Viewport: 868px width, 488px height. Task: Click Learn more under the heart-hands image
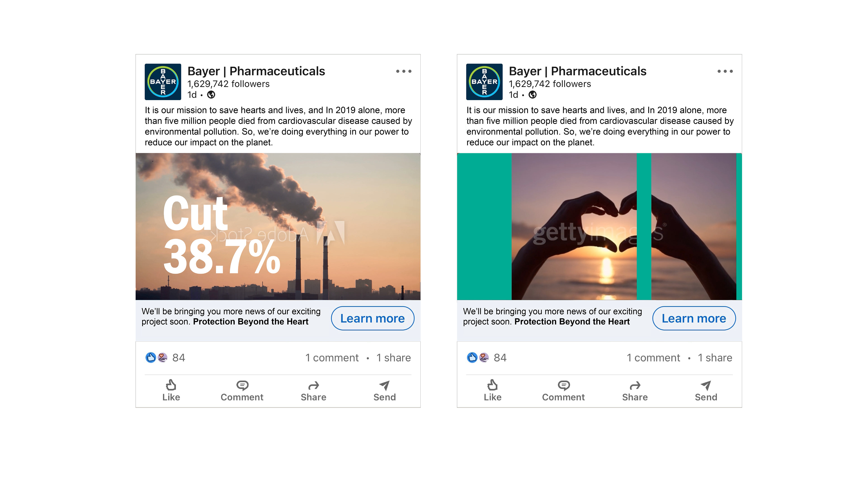point(694,318)
